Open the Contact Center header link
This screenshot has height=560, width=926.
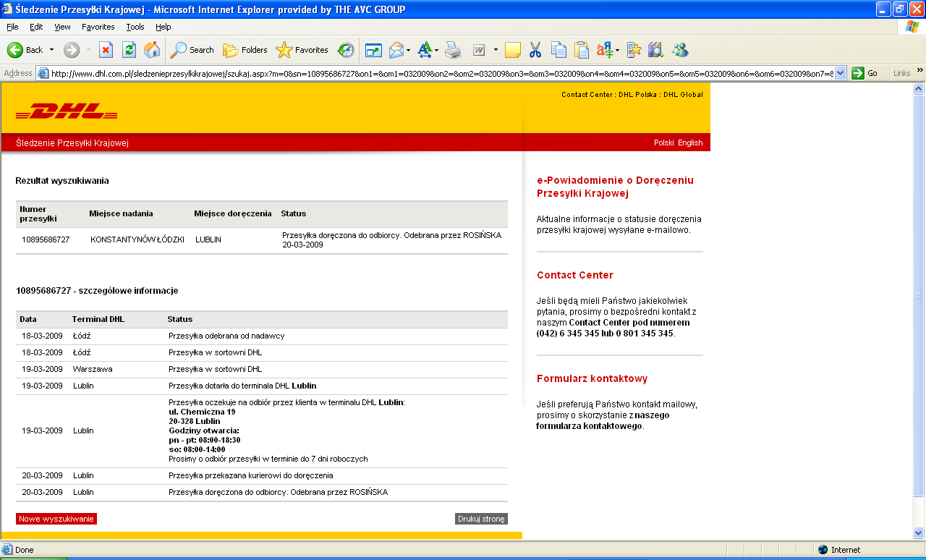pos(586,95)
